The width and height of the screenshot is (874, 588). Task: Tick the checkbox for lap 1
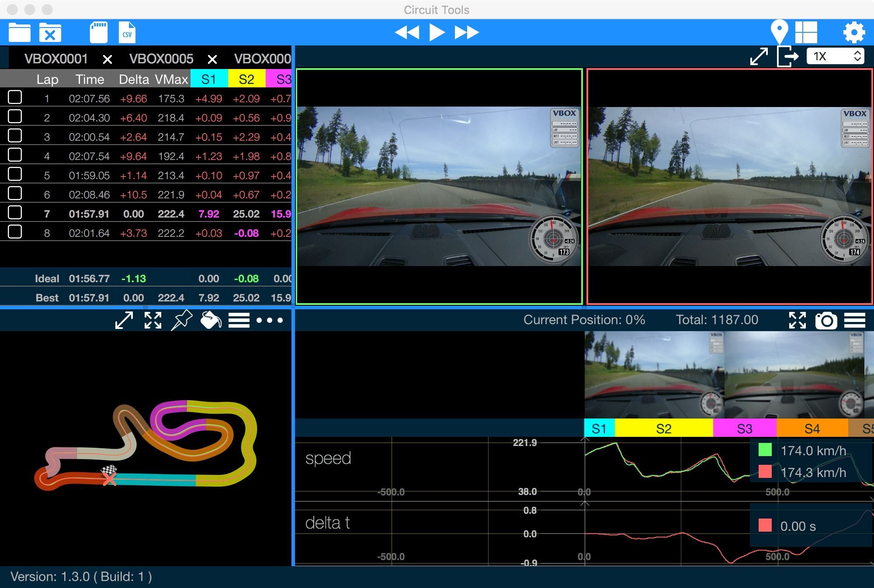(15, 97)
